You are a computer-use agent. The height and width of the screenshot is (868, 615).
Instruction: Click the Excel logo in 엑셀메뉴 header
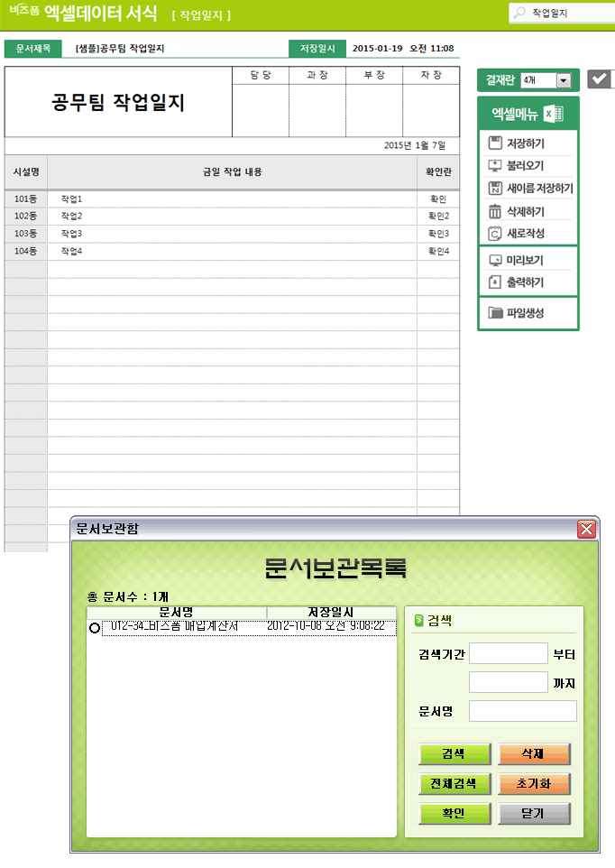pyautogui.click(x=553, y=114)
